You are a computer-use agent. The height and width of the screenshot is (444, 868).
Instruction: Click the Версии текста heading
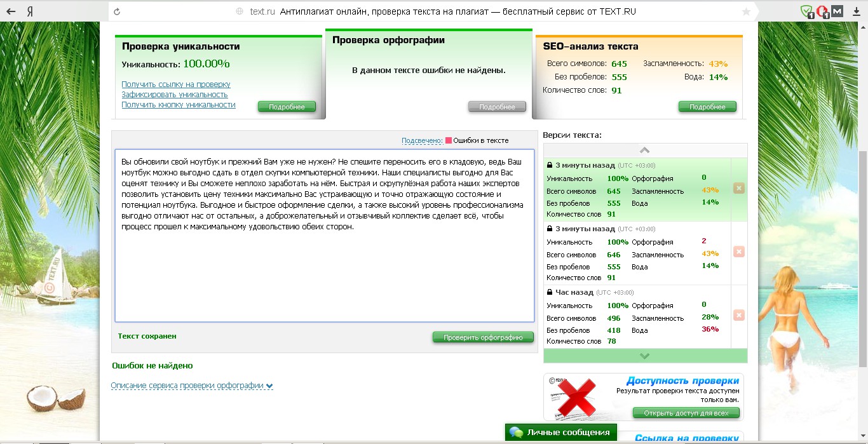coord(572,135)
